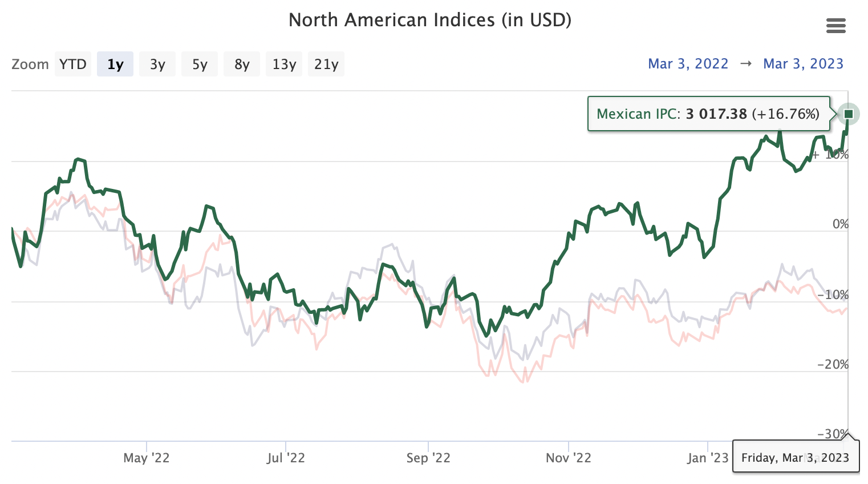This screenshot has width=868, height=484.
Task: Select the 1y zoom range
Action: coord(115,64)
